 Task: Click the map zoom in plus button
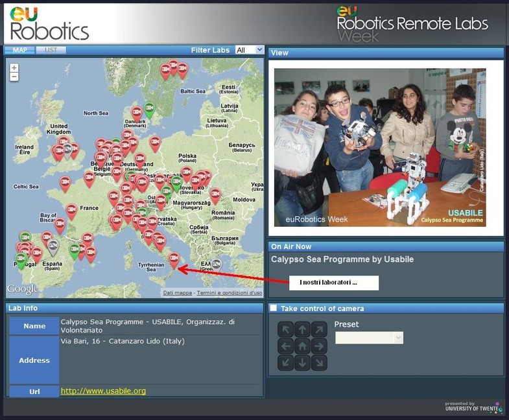[x=14, y=67]
